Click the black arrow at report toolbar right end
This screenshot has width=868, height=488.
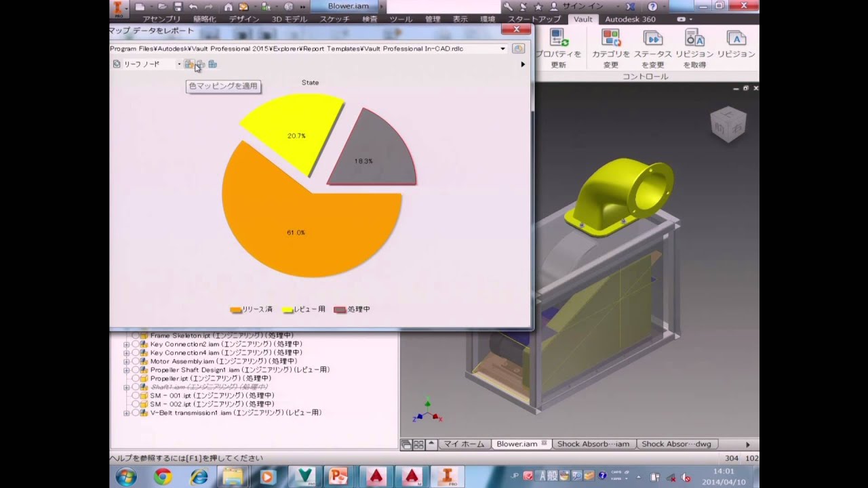[523, 64]
